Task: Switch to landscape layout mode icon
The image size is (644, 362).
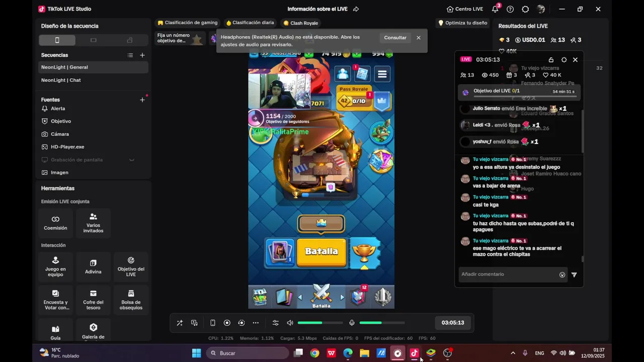Action: (x=93, y=40)
